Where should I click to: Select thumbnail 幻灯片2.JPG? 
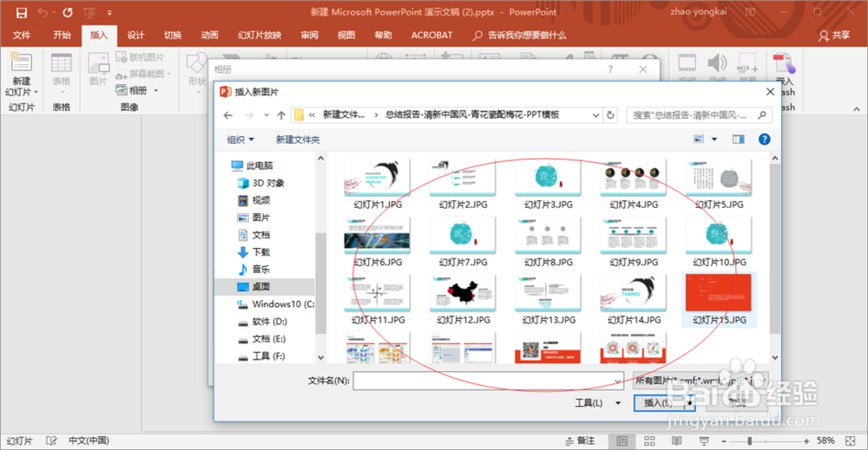pyautogui.click(x=463, y=184)
